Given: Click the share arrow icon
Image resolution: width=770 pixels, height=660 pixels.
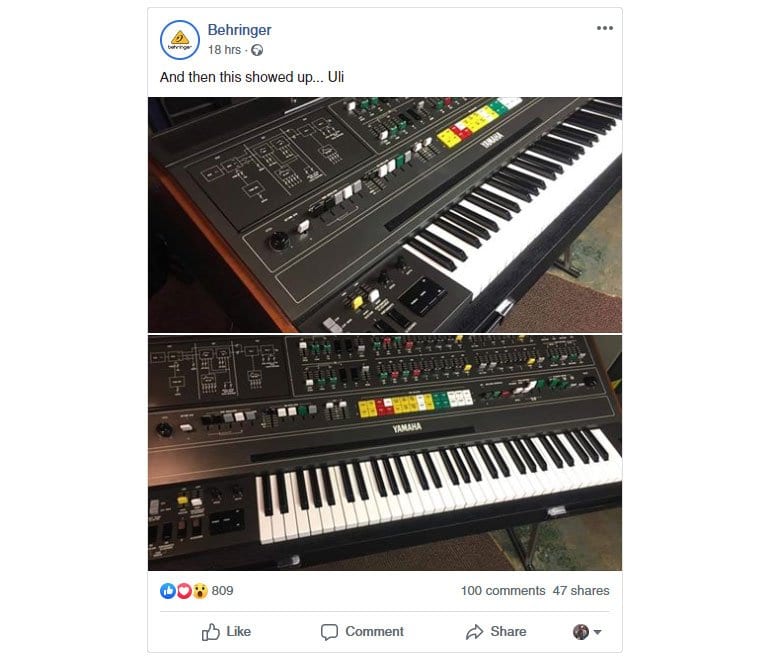Looking at the screenshot, I should (x=474, y=632).
